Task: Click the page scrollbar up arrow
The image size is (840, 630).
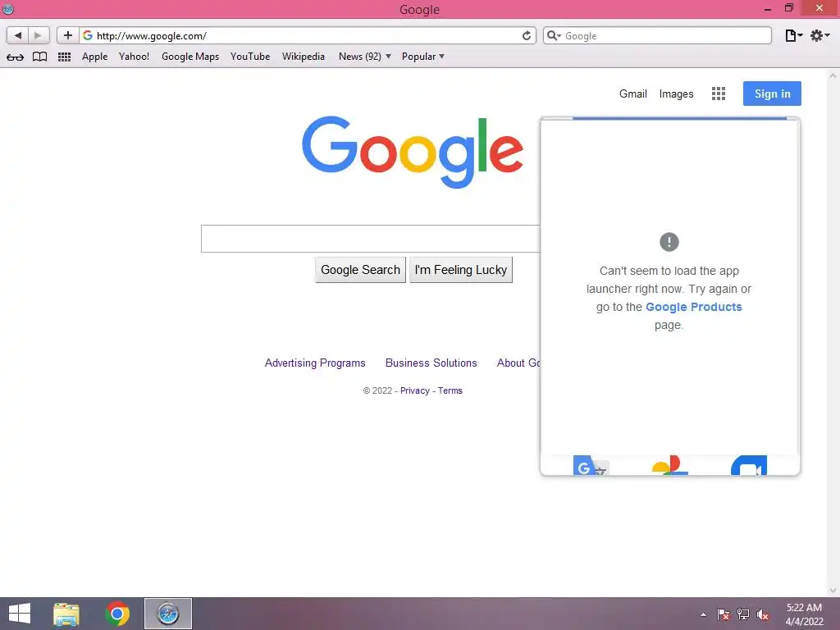Action: [833, 76]
